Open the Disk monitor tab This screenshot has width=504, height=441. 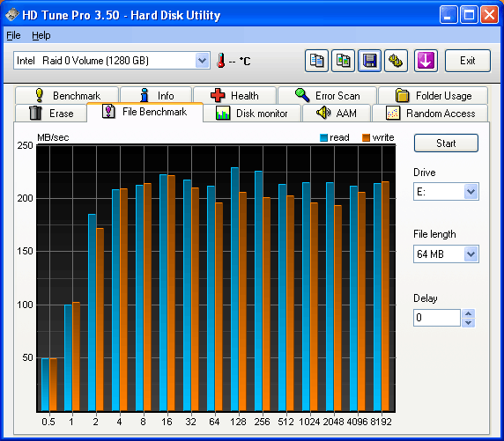[252, 113]
